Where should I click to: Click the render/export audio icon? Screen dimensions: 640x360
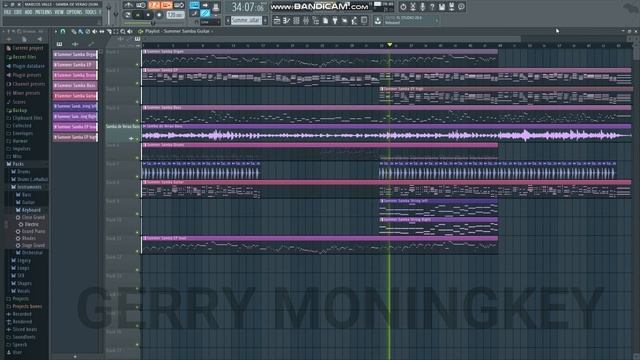point(451,7)
